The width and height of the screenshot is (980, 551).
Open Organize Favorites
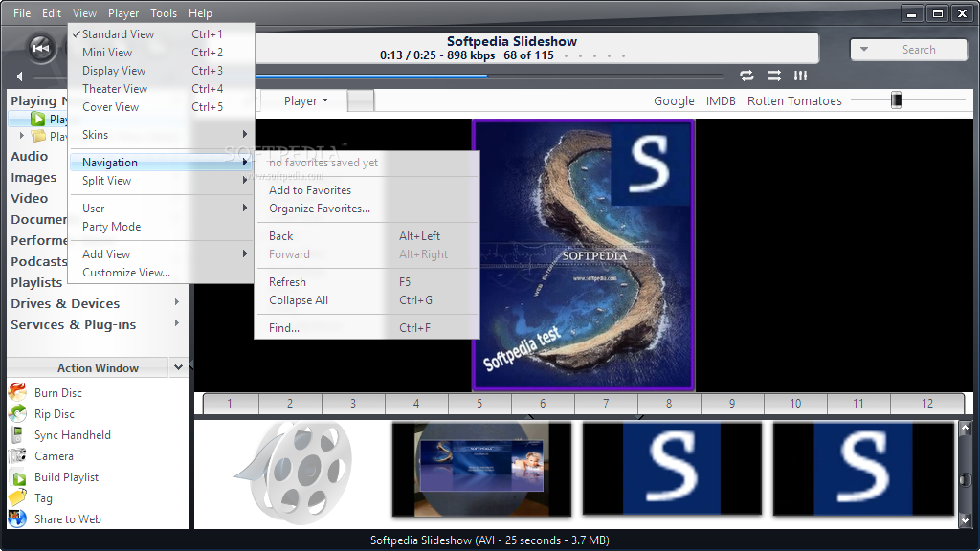click(x=367, y=208)
